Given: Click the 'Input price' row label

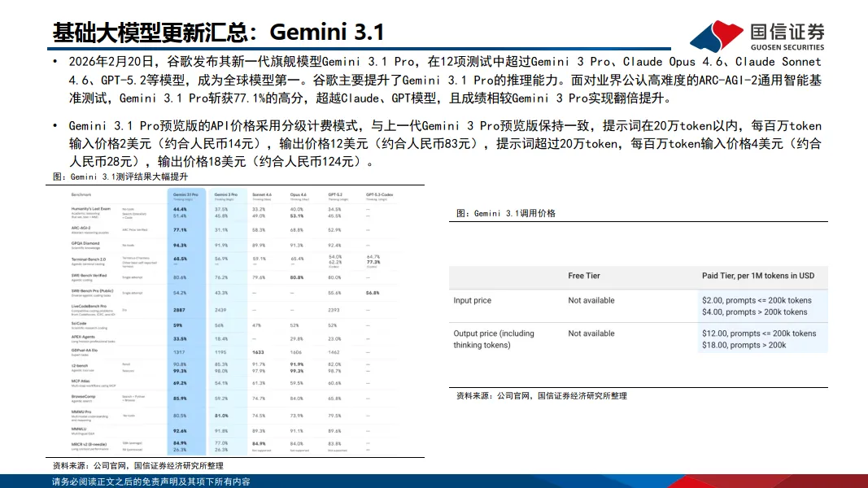Looking at the screenshot, I should 472,300.
